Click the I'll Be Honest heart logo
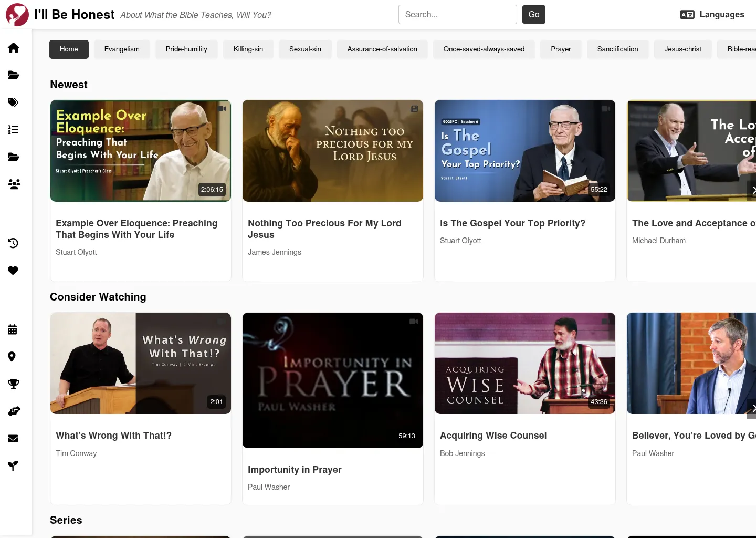This screenshot has width=756, height=538. [17, 15]
